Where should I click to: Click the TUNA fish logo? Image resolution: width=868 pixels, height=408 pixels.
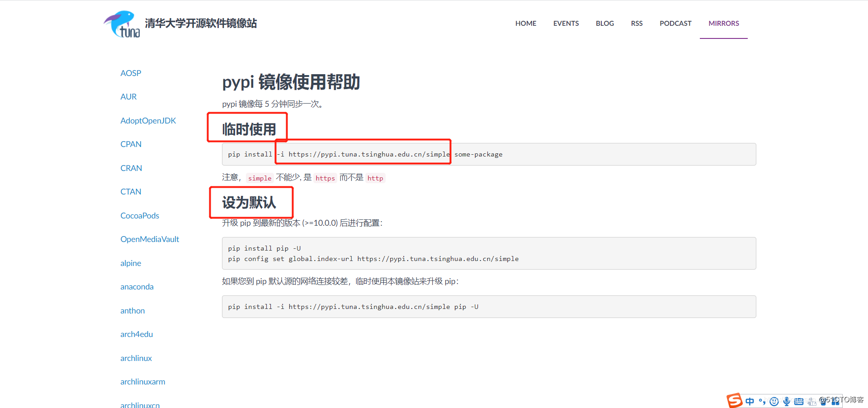(122, 24)
